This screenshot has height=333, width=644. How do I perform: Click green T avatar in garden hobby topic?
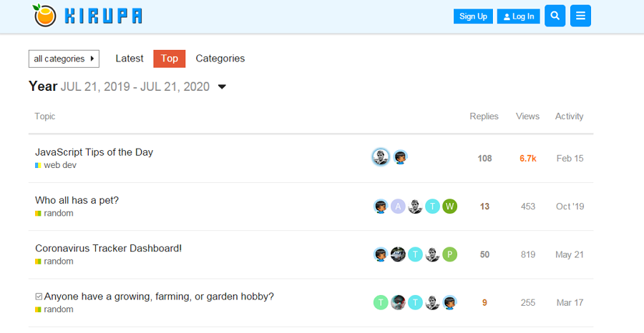pos(381,302)
